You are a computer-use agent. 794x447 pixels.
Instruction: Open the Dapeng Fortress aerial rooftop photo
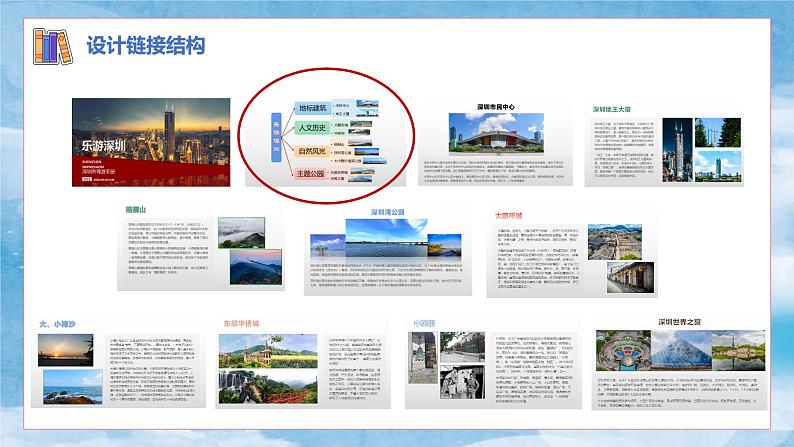[615, 242]
